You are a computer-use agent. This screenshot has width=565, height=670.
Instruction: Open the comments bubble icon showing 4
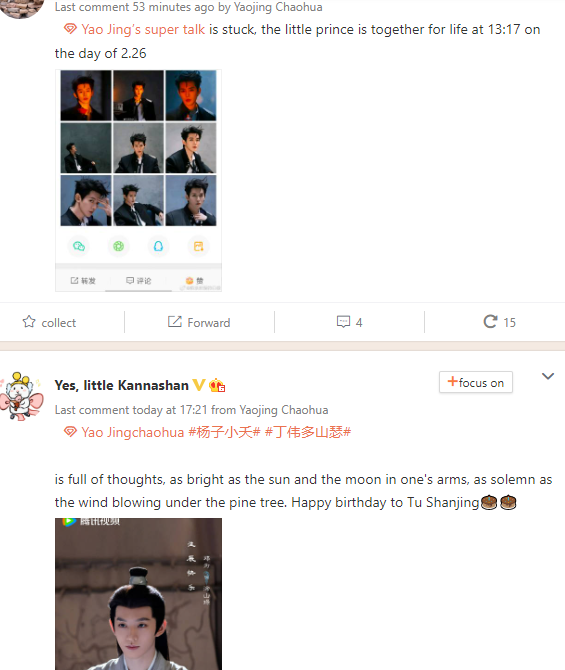pos(343,322)
